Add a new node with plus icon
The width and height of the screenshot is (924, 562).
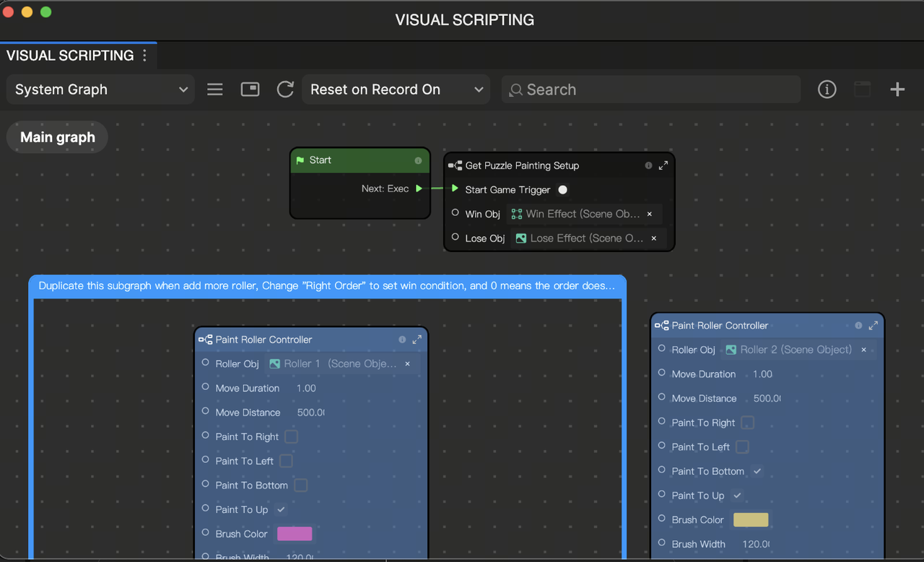[897, 90]
